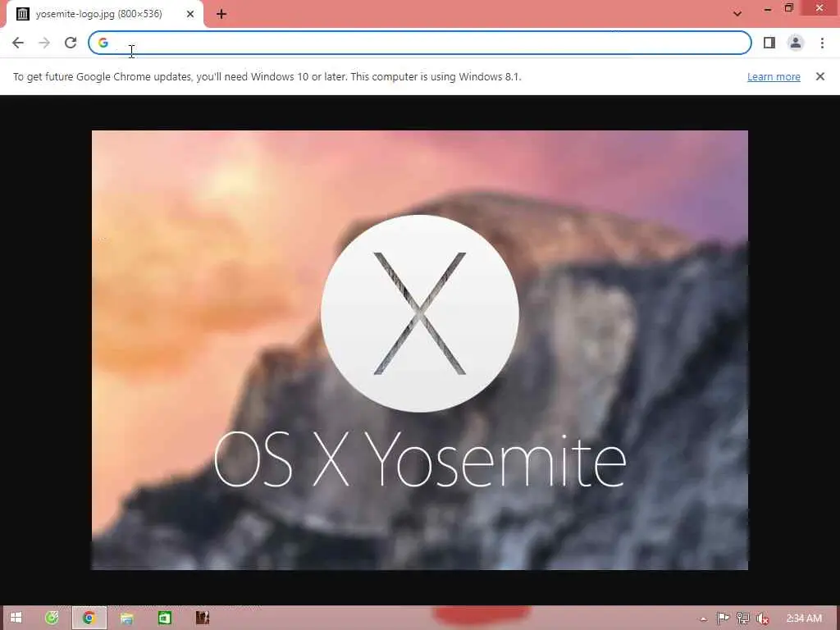
Task: Open the Windows Start button
Action: click(x=16, y=618)
